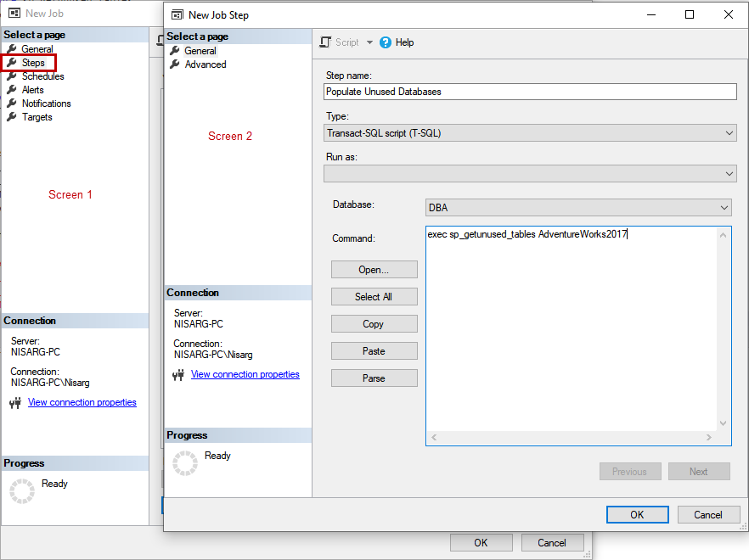Click the Step name input field
Screen dimensions: 749x560
[x=530, y=92]
